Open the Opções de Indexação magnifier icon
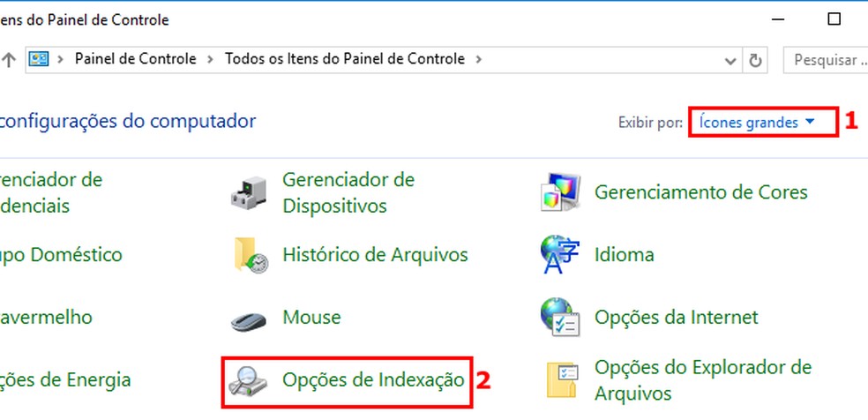Viewport: 868px width, 420px height. [x=246, y=380]
